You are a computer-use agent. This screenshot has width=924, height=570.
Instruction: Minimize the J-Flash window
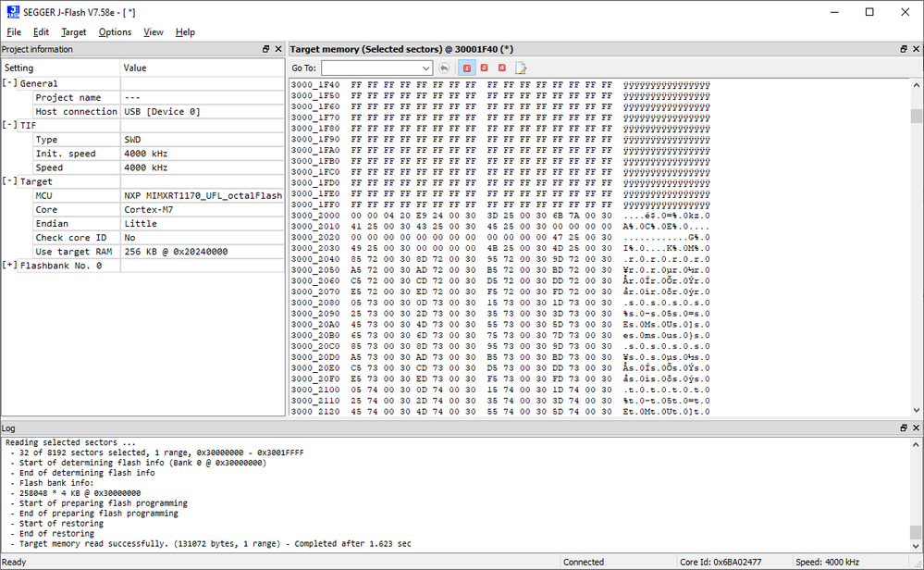point(834,12)
